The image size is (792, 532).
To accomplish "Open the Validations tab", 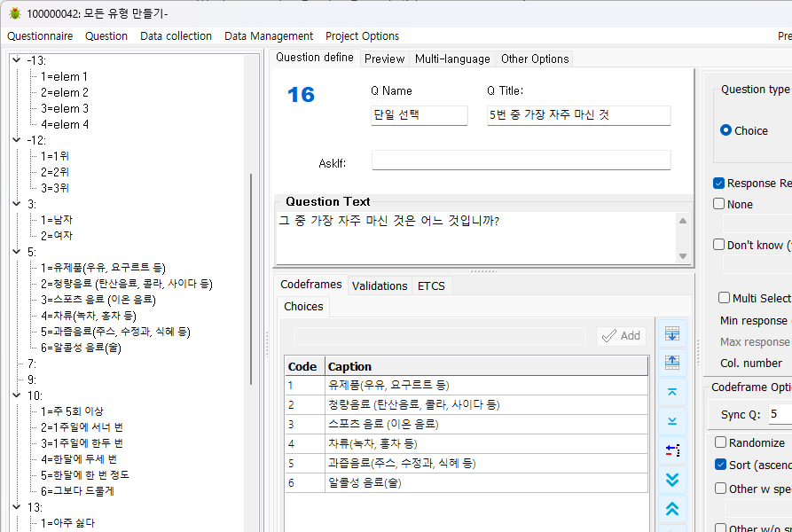I will click(x=380, y=286).
